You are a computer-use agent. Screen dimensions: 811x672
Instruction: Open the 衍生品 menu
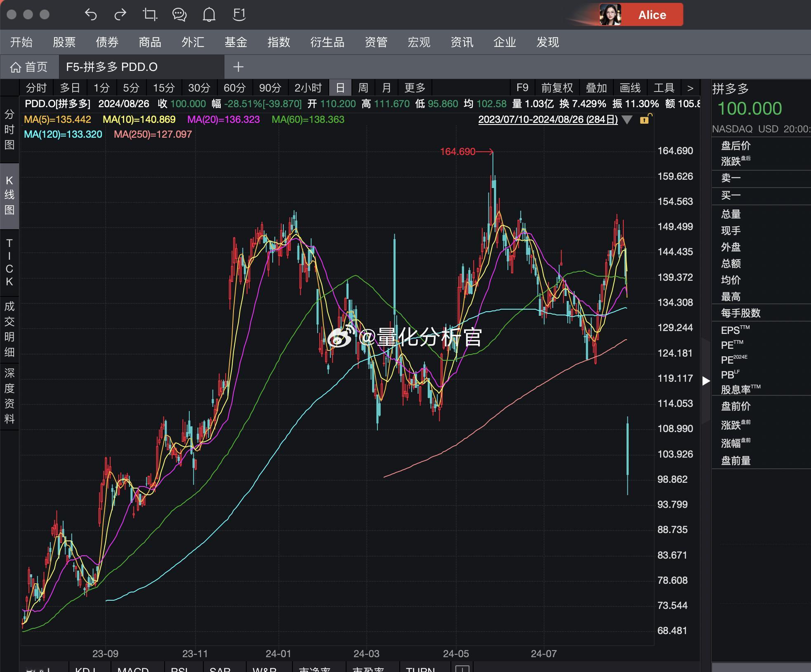[327, 42]
